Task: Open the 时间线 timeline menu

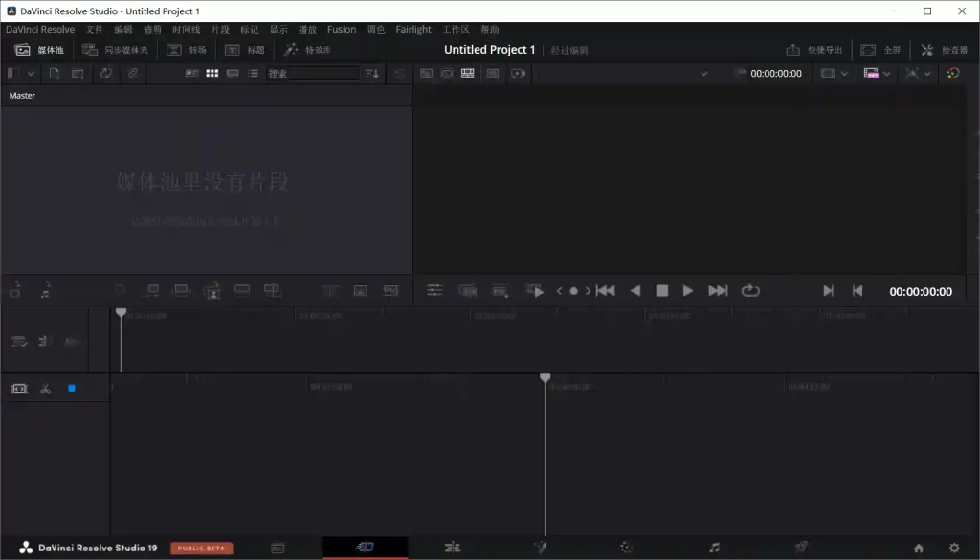Action: tap(186, 30)
